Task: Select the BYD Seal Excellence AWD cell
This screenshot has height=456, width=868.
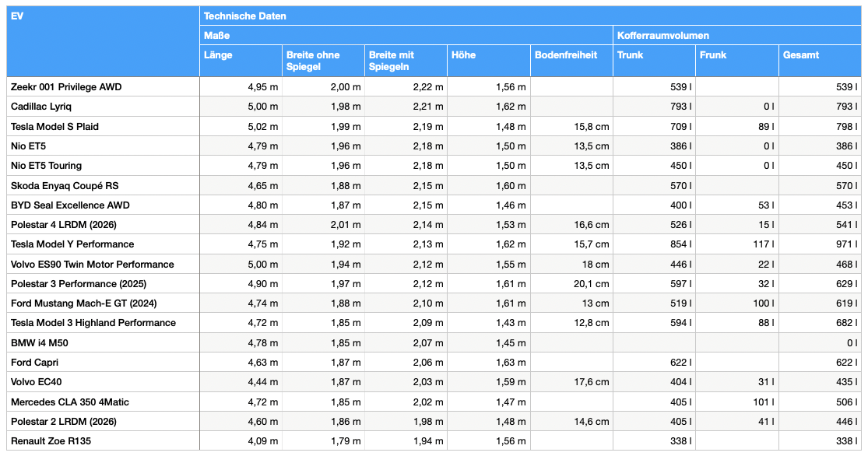Action: [103, 205]
